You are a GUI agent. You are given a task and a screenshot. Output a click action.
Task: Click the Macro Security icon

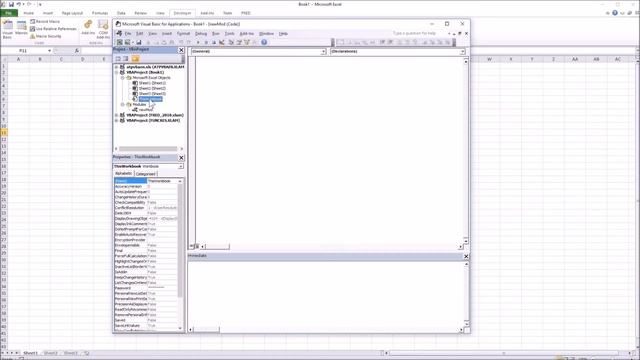(33, 36)
